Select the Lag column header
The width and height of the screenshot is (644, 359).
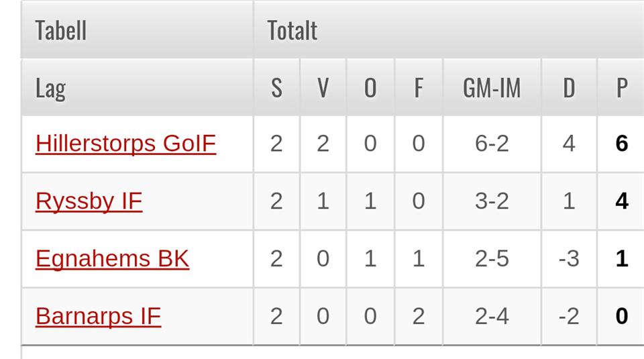click(x=50, y=87)
